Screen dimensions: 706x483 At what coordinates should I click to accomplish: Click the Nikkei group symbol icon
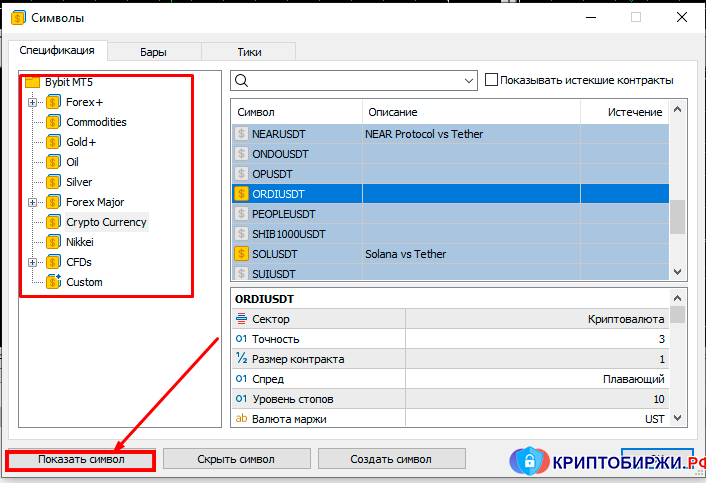[x=53, y=242]
